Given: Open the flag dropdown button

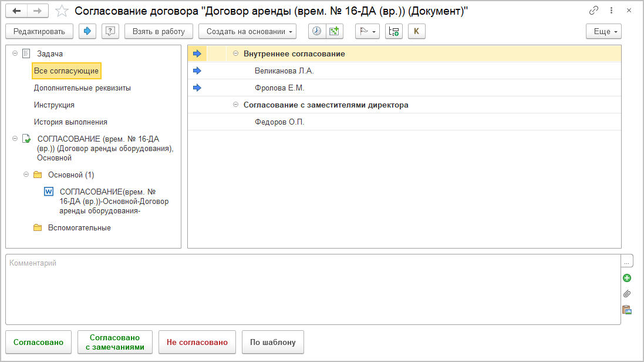Looking at the screenshot, I should (x=367, y=31).
